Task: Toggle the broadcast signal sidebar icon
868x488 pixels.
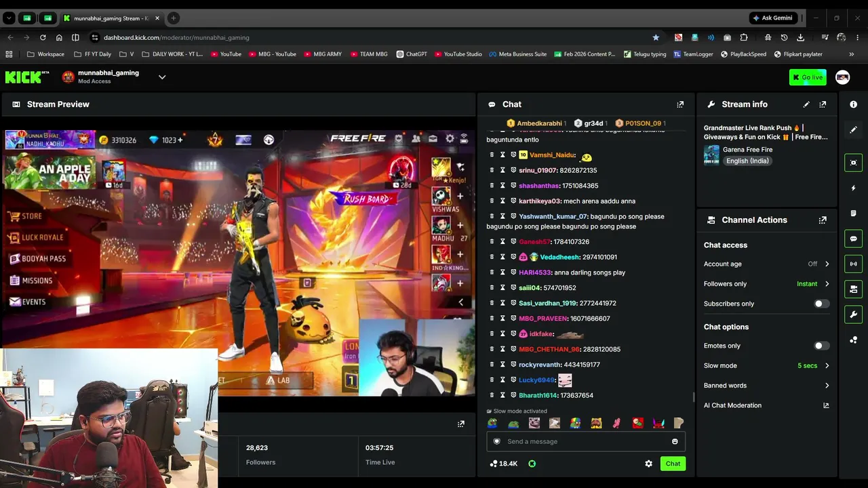Action: coord(853,264)
